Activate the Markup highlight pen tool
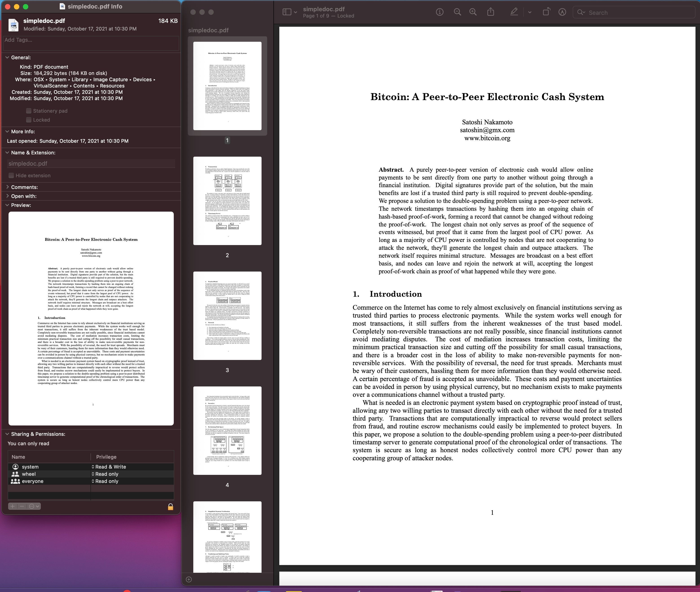This screenshot has width=700, height=592. coord(514,12)
